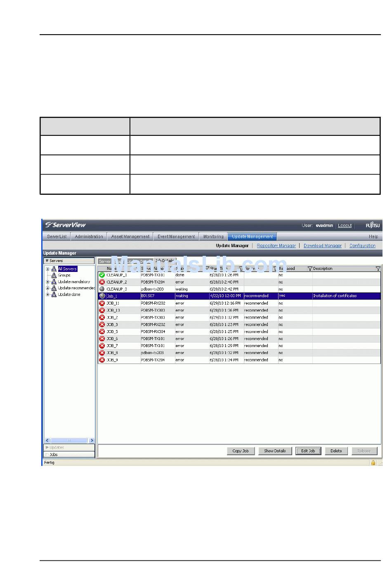Image resolution: width=392 pixels, height=574 pixels.
Task: Click the Show Details button
Action: point(275,451)
